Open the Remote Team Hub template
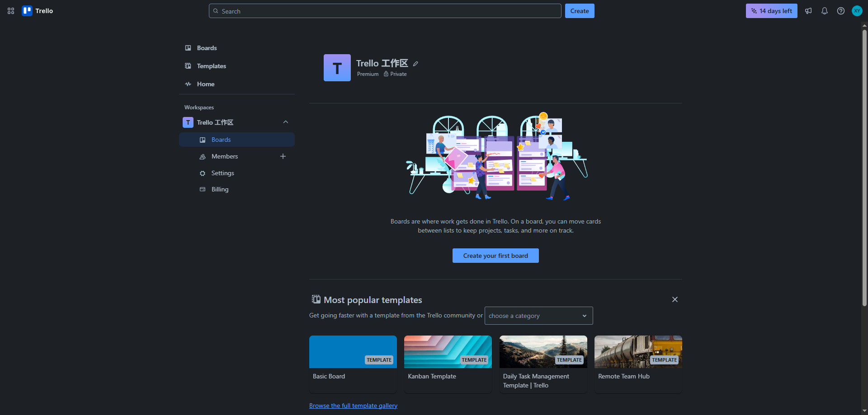 (638, 364)
